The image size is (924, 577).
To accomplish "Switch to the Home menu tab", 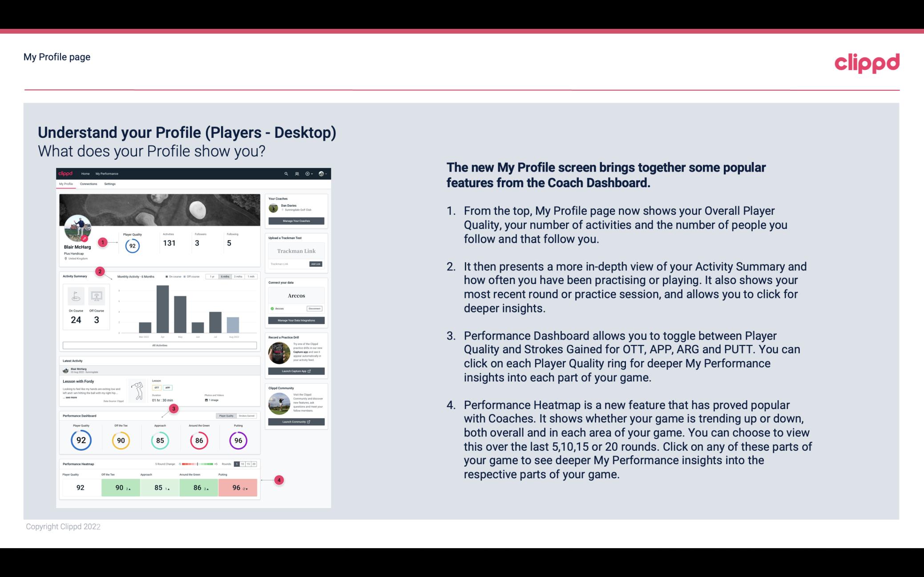I will 85,173.
